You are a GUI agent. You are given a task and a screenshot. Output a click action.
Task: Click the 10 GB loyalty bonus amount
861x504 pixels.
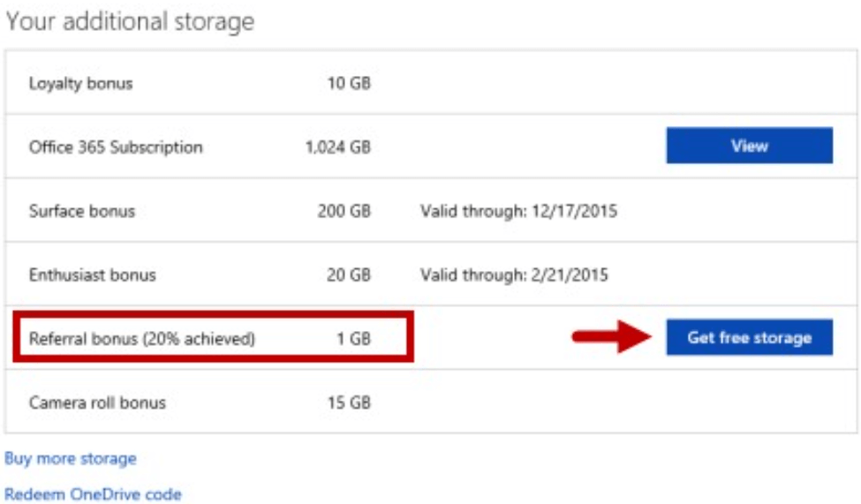349,84
